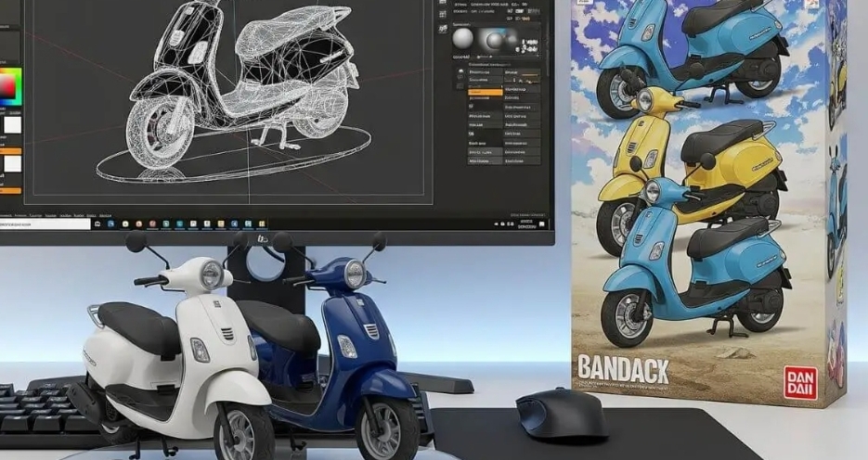Screen dimensions: 868x460
Task: Open the notification center icon in system tray
Action: [x=542, y=224]
